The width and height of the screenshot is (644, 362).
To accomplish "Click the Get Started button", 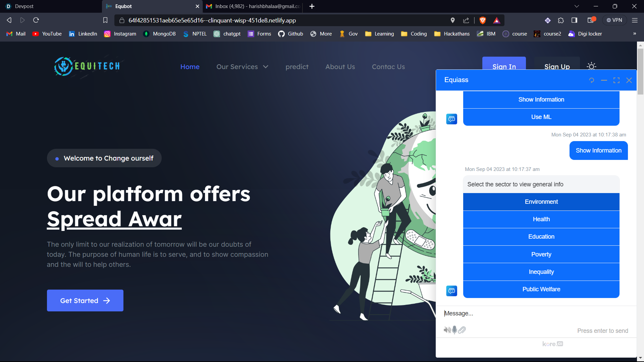I will click(85, 301).
